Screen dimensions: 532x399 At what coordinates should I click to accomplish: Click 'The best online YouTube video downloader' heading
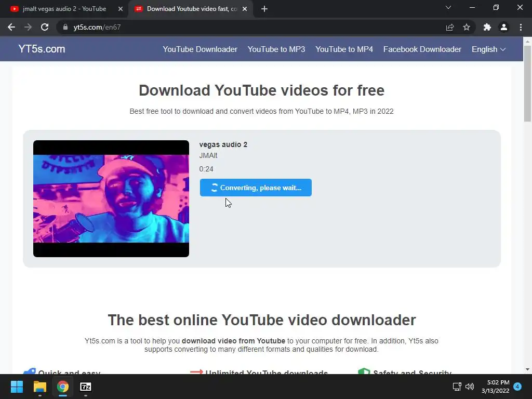[x=262, y=320]
